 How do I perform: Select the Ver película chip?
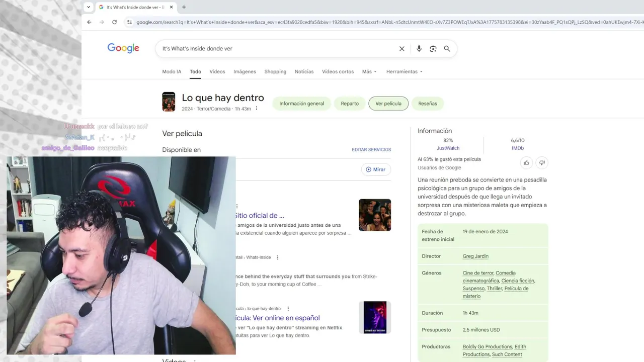pyautogui.click(x=388, y=104)
